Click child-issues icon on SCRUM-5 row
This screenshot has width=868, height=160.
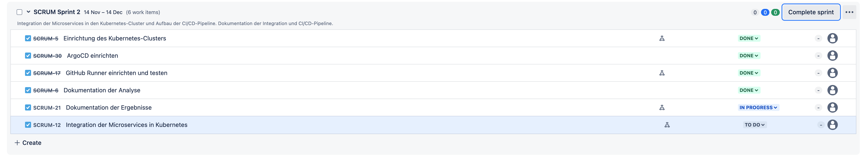(x=662, y=38)
